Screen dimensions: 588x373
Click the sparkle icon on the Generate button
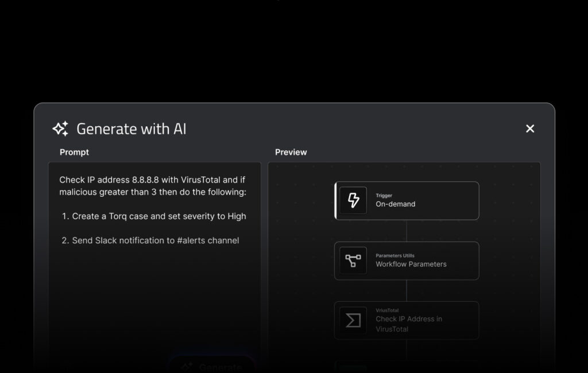(186, 367)
